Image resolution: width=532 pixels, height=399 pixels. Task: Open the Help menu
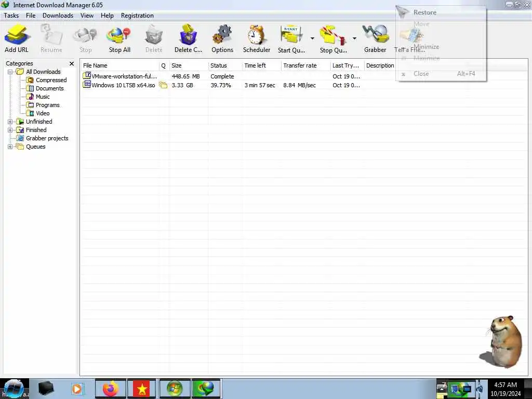click(107, 16)
